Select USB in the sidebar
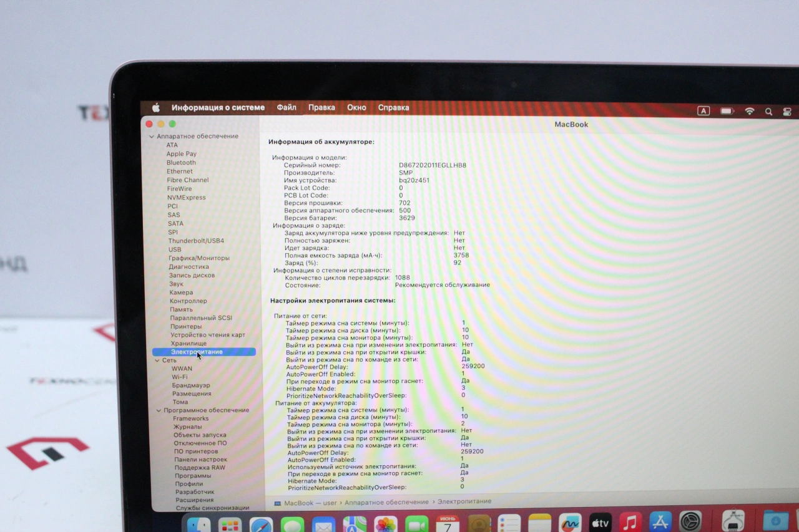 (x=175, y=249)
